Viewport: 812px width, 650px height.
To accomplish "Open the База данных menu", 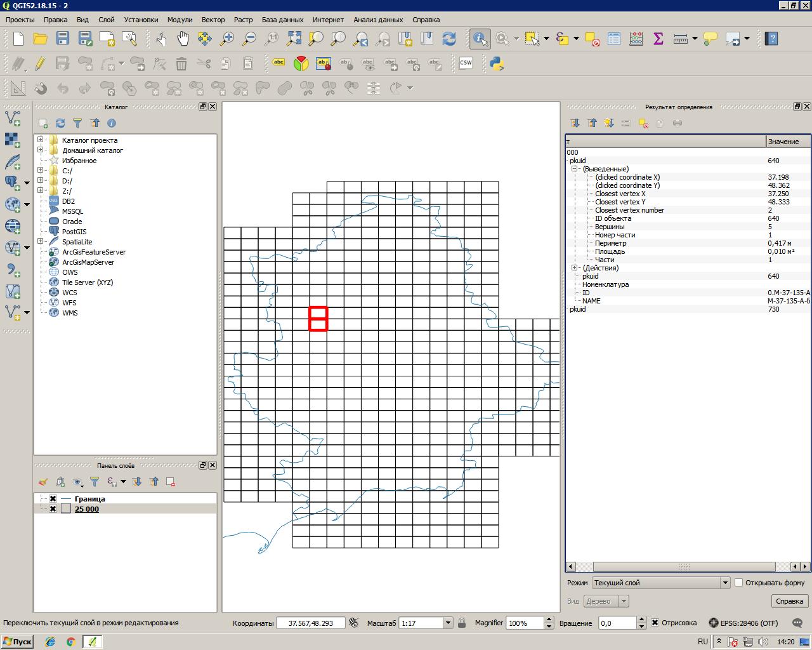I will point(282,20).
